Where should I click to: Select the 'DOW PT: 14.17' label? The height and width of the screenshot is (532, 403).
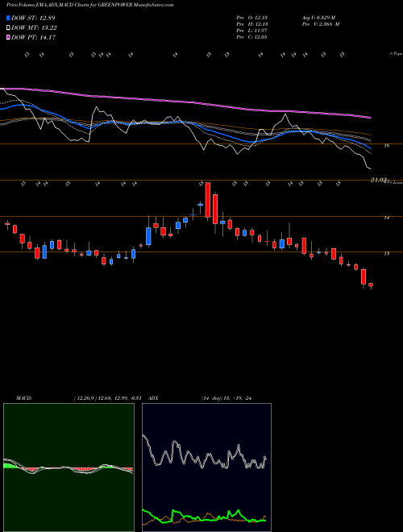(33, 38)
